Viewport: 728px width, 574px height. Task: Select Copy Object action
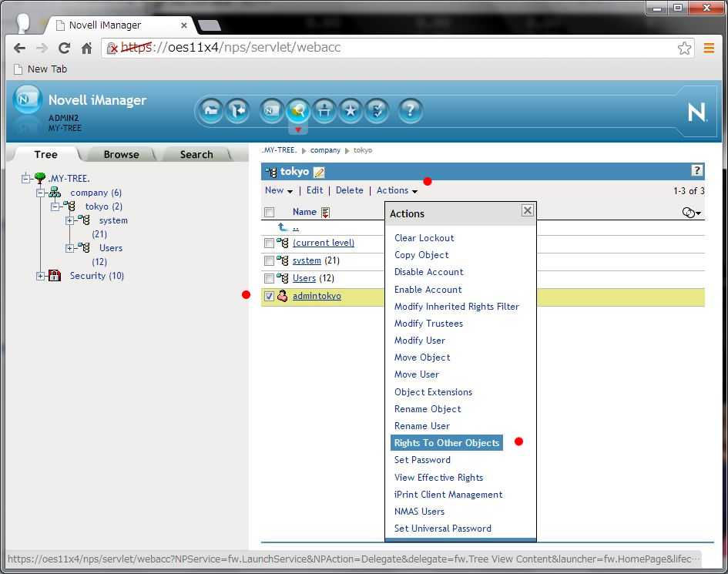tap(421, 255)
